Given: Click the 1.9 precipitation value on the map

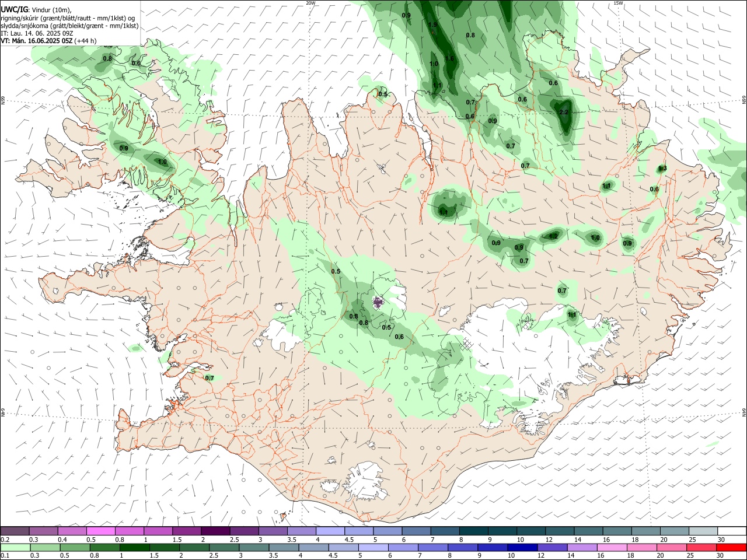Looking at the screenshot, I should click(432, 25).
